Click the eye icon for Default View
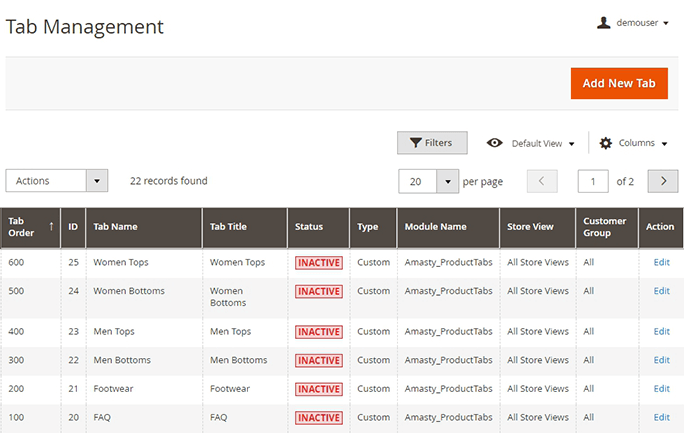Image resolution: width=684 pixels, height=433 pixels. (x=494, y=143)
